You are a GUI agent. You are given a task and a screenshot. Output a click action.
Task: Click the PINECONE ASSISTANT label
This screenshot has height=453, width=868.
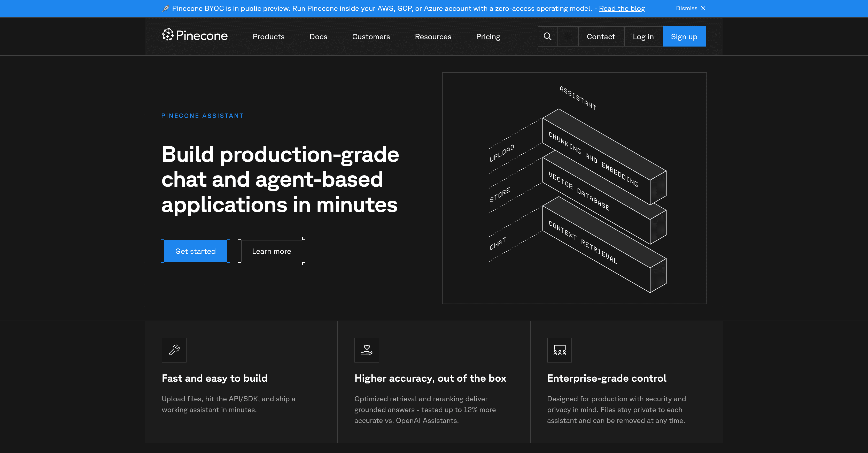(x=202, y=115)
